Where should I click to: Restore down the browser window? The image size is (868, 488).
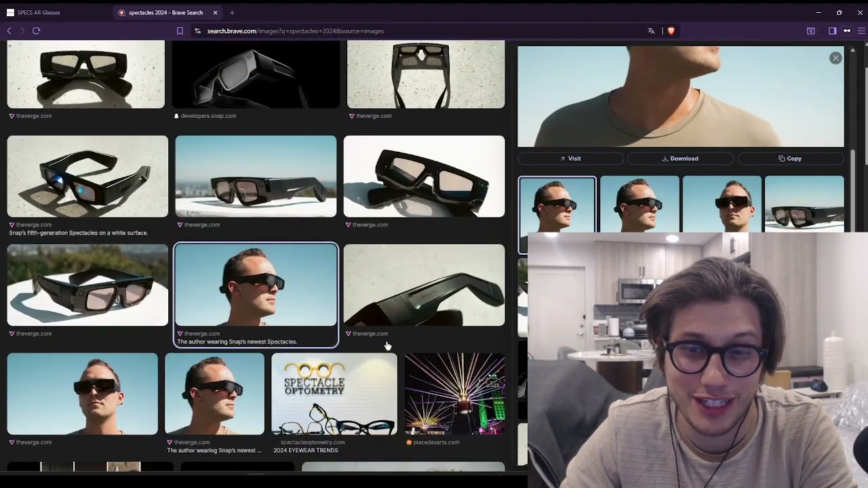840,12
